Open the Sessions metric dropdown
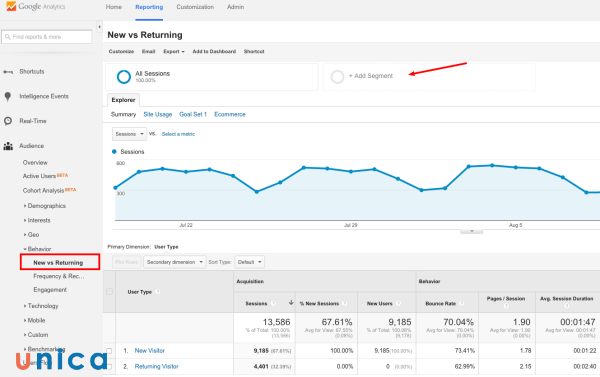Screen dimensions: 600x377 tap(129, 134)
